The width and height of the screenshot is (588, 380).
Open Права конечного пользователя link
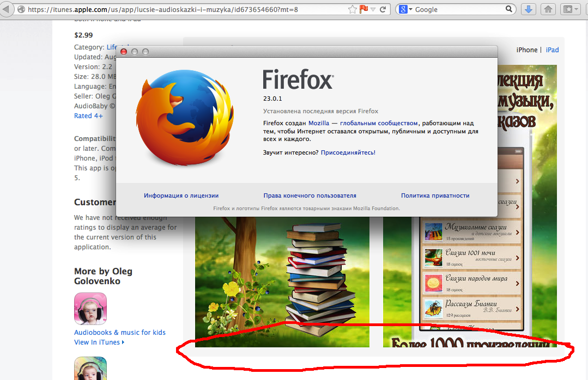[310, 195]
